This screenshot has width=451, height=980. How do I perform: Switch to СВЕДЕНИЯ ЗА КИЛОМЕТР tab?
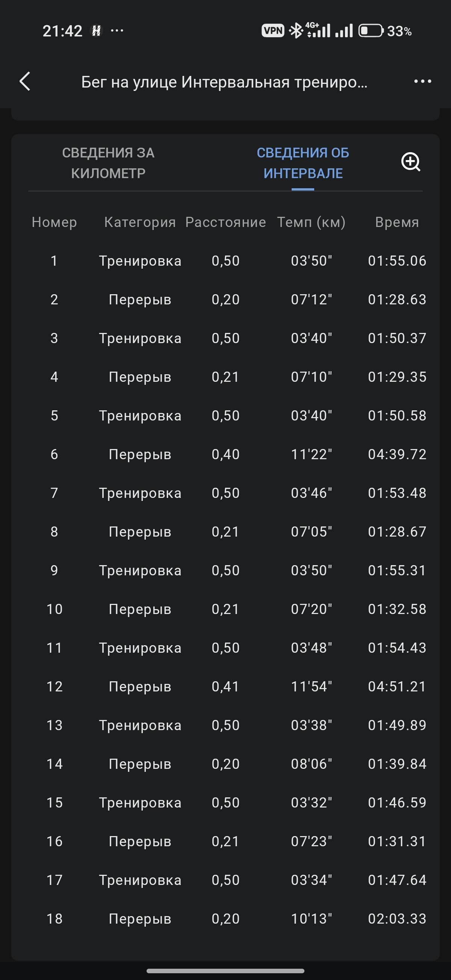(109, 163)
